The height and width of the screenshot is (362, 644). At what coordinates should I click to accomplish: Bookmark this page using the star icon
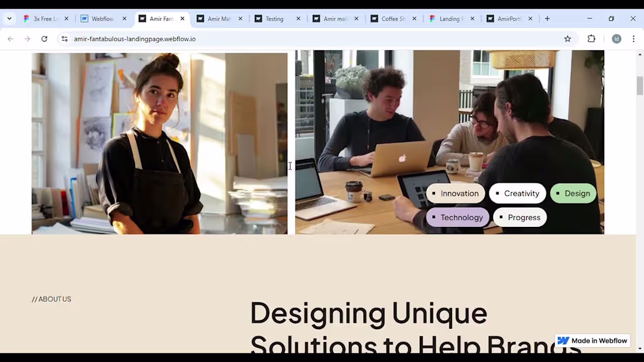click(567, 39)
